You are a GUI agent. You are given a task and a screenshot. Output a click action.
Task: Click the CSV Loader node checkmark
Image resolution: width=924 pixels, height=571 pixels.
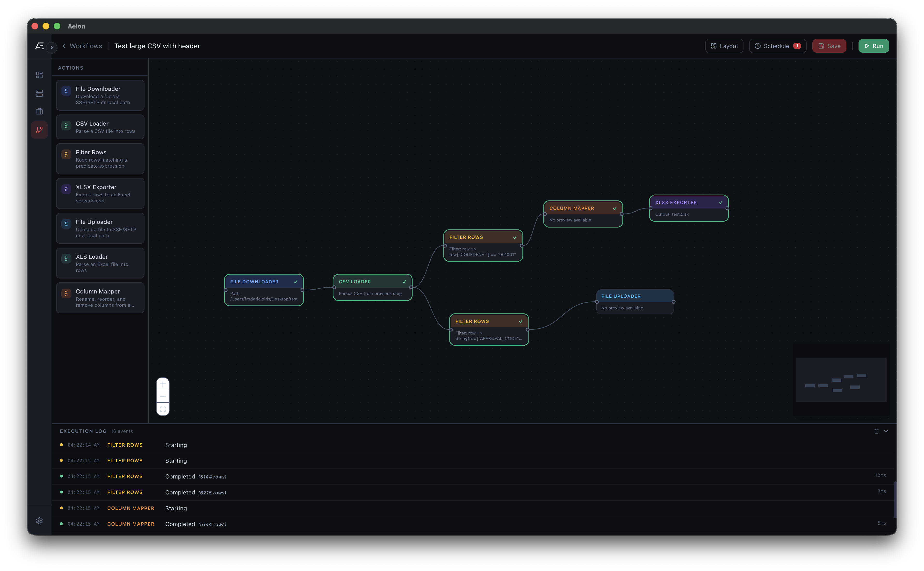pos(404,281)
